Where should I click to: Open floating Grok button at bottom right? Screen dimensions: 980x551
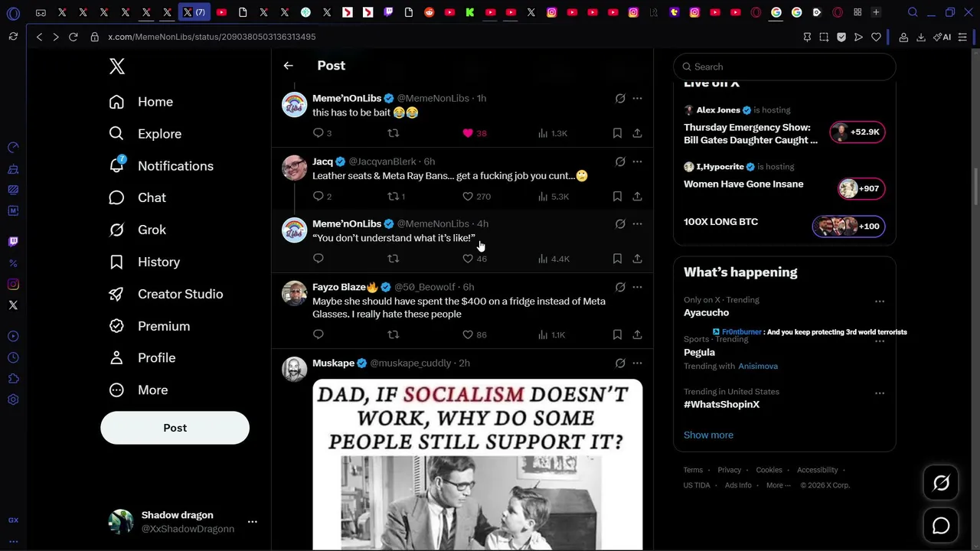[941, 483]
